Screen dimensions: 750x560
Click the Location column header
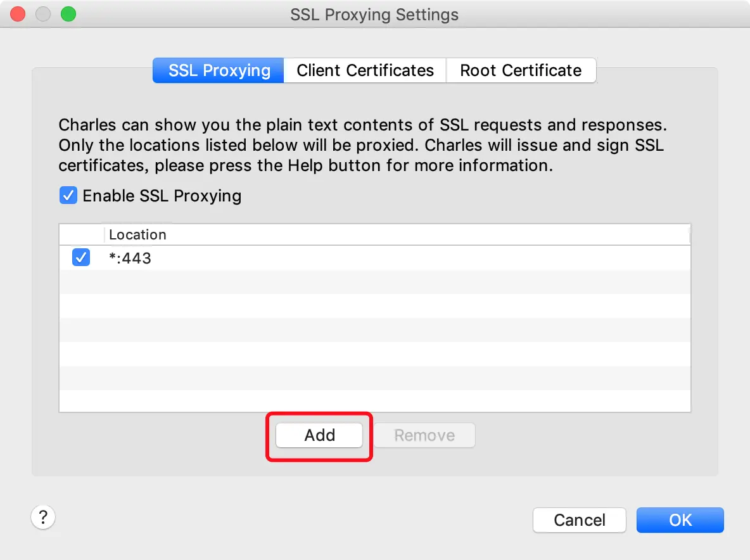click(137, 234)
